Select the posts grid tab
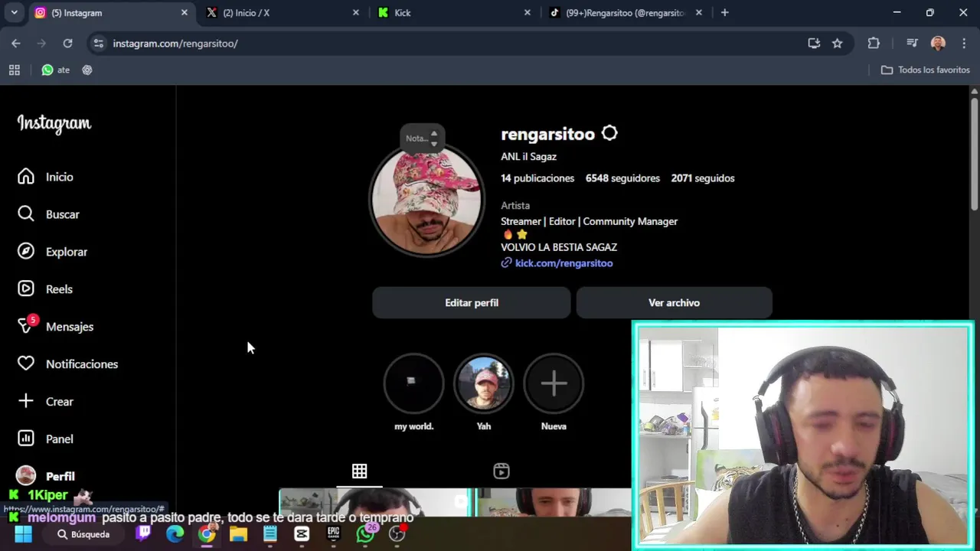980x551 pixels. click(x=359, y=471)
